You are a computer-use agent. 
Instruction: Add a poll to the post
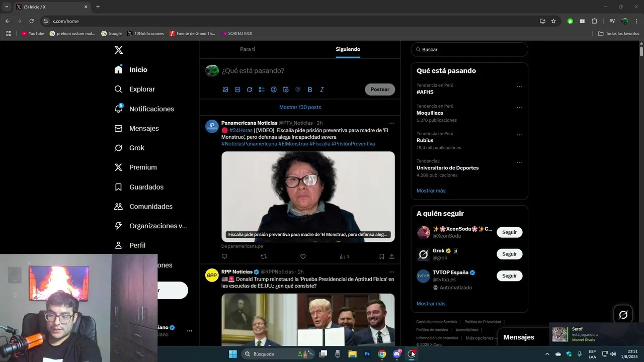point(262,89)
